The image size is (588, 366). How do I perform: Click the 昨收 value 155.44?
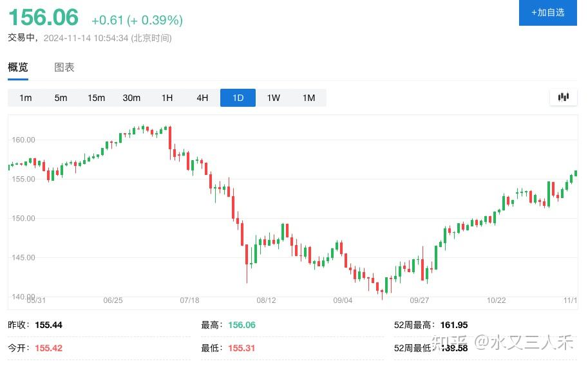coord(49,325)
